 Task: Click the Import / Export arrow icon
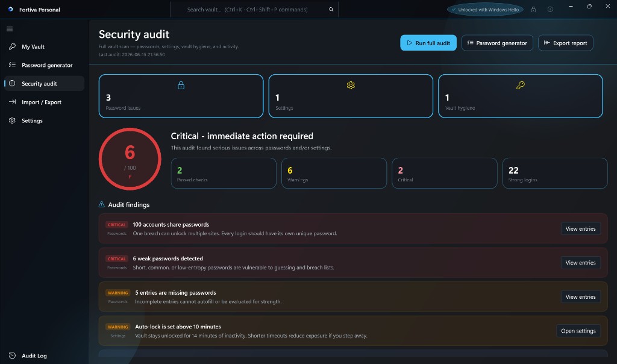click(x=12, y=102)
